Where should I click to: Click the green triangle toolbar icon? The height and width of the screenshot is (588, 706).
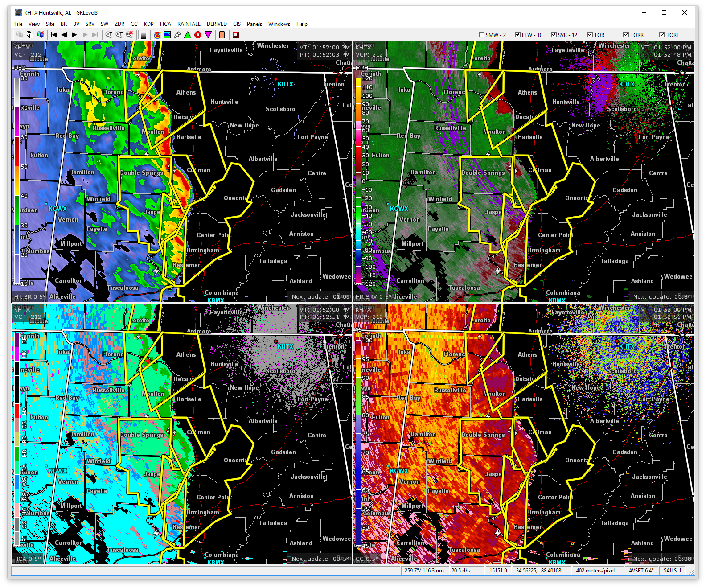click(188, 35)
